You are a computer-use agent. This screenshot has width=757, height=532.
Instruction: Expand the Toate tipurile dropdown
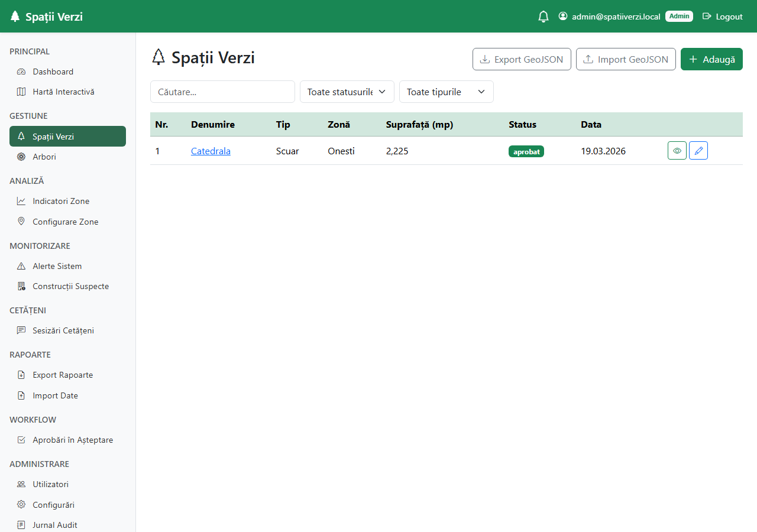point(447,92)
